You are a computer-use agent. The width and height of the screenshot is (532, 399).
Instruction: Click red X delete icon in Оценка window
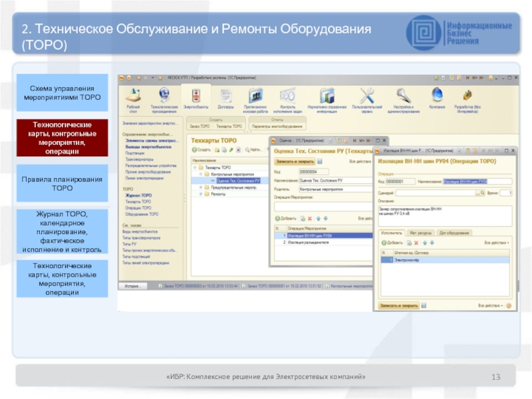[310, 219]
